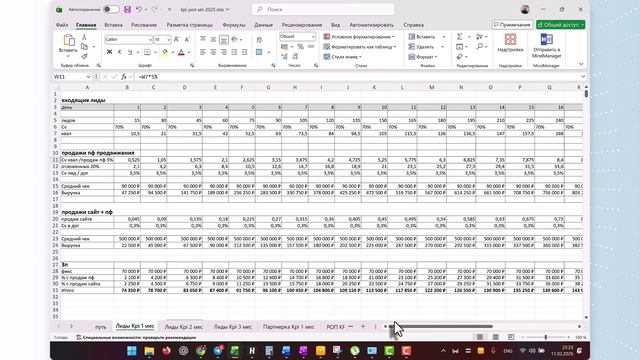Center cell text horizontally
The width and height of the screenshot is (640, 360).
click(213, 52)
